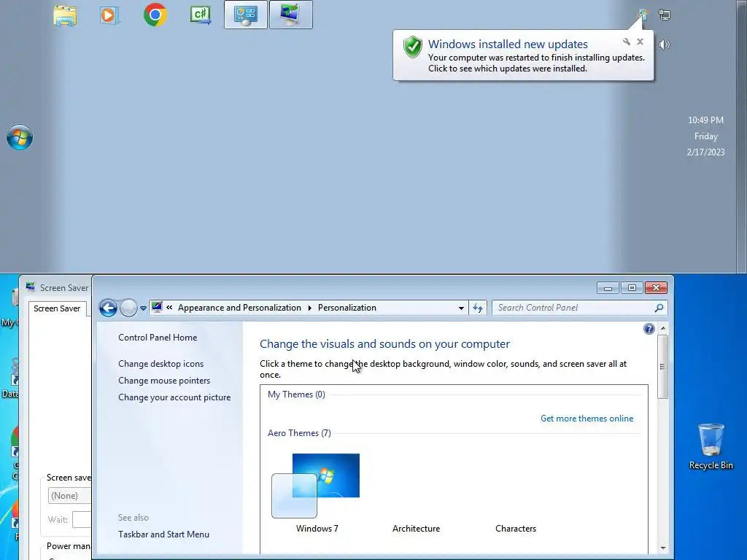Open Change mouse pointers link
Image resolution: width=747 pixels, height=560 pixels.
[x=164, y=381]
